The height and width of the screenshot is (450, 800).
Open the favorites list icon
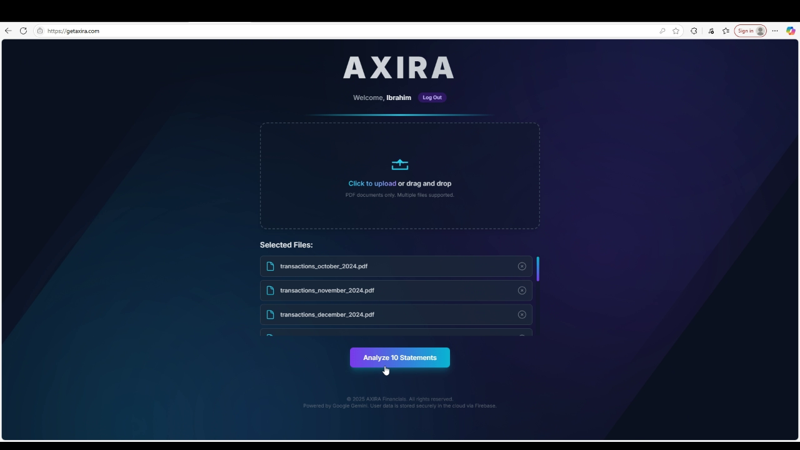coord(726,31)
